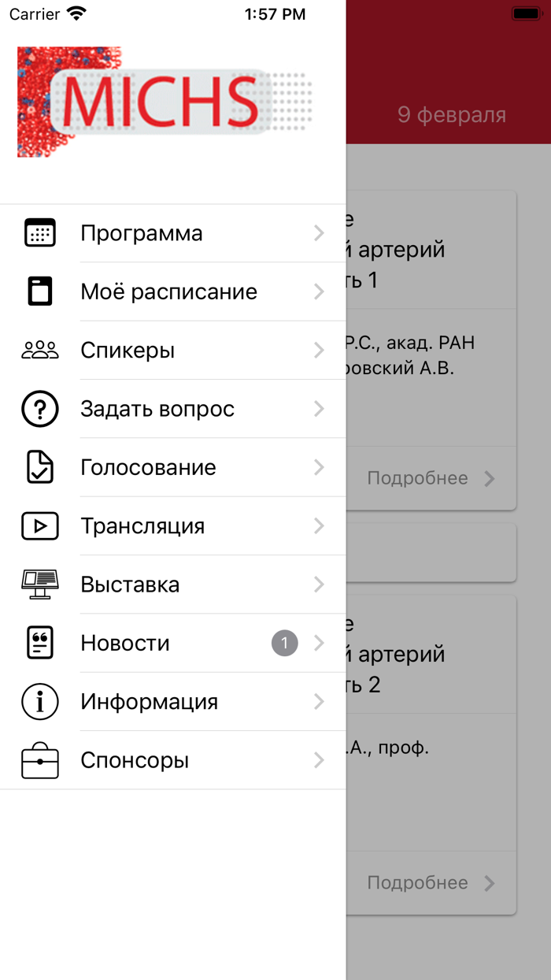Tap the Новости notification badge
The width and height of the screenshot is (551, 980).
(285, 643)
